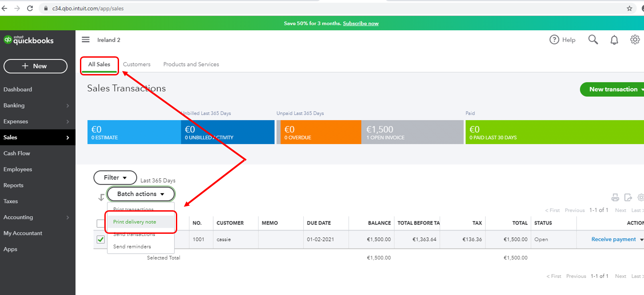Click the + New button
Screen dimensions: 644x295
click(x=36, y=66)
